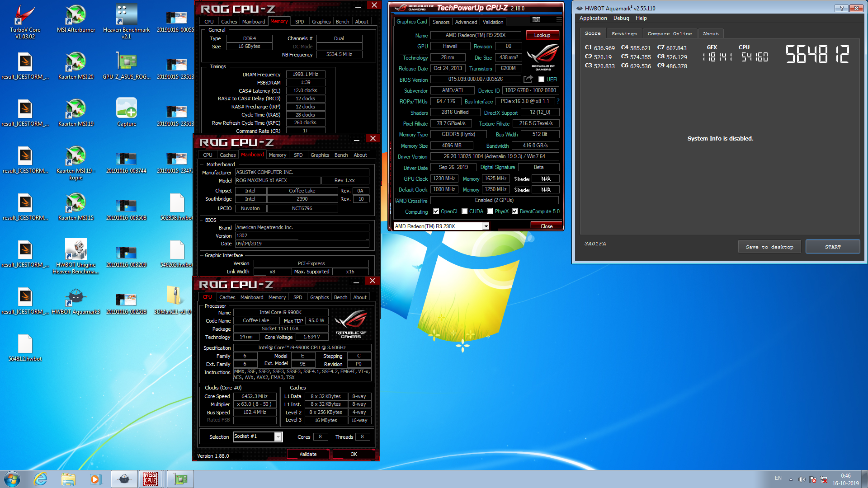Viewport: 868px width, 488px height.
Task: Launch the HWBOT Aquamark3 desktop shortcut
Action: (x=76, y=300)
